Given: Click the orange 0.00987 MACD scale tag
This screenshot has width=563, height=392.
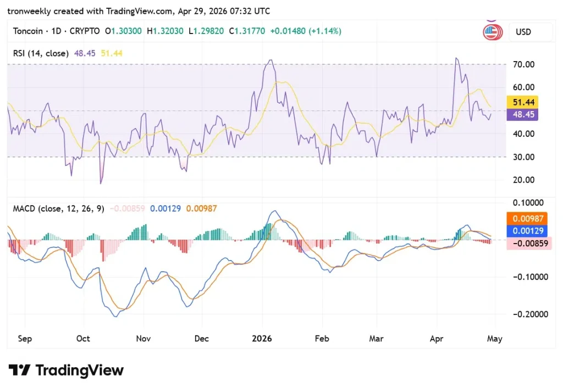Looking at the screenshot, I should click(527, 218).
